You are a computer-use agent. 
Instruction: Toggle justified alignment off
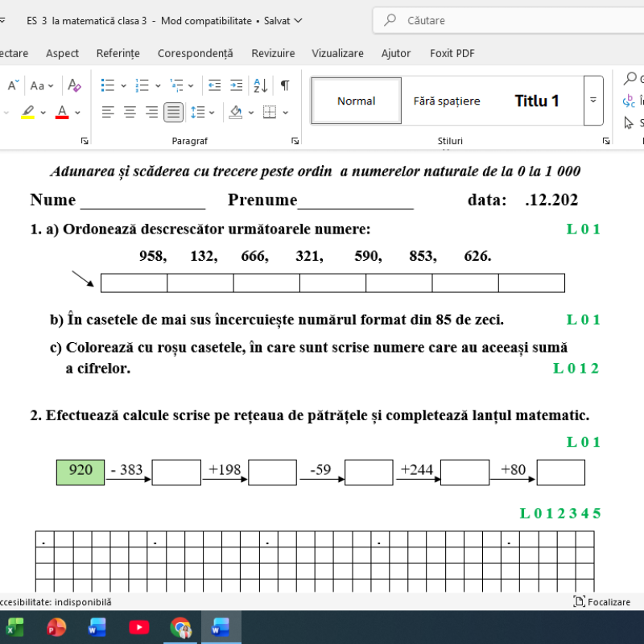(x=172, y=112)
